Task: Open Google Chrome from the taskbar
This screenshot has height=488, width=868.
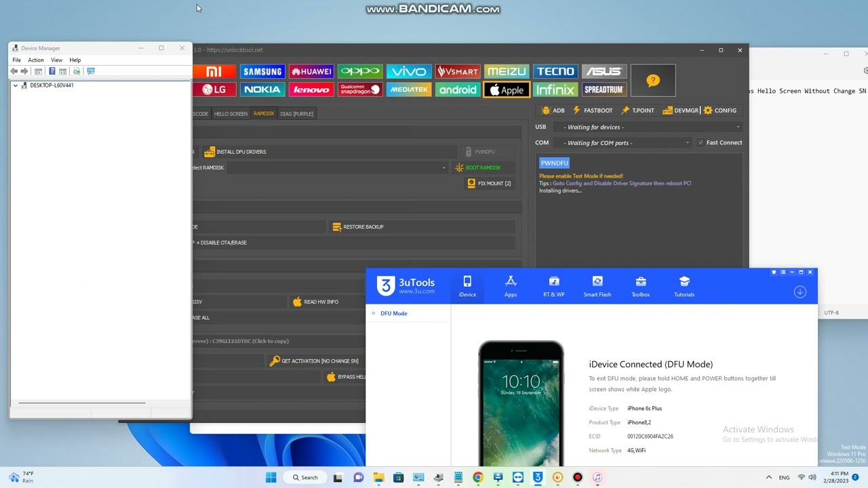Action: click(x=478, y=477)
